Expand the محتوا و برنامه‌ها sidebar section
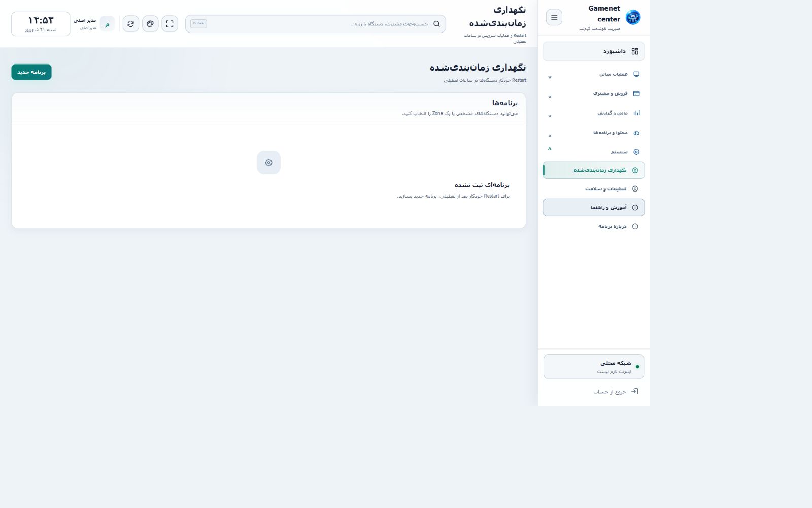 coord(593,133)
